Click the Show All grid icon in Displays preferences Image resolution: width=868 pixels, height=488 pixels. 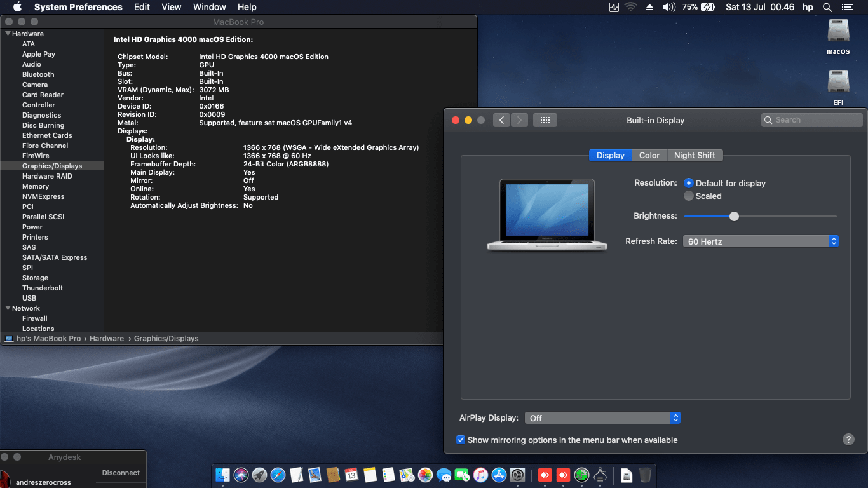tap(545, 119)
